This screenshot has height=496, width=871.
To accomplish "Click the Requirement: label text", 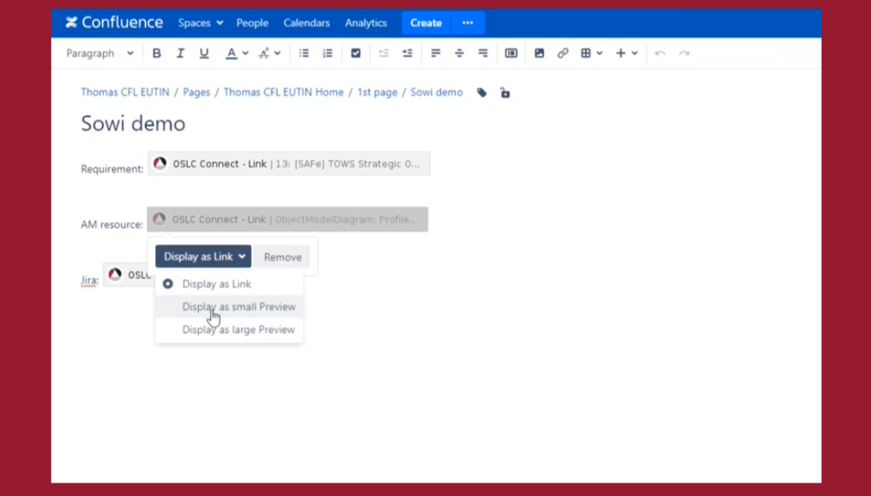I will pos(112,169).
